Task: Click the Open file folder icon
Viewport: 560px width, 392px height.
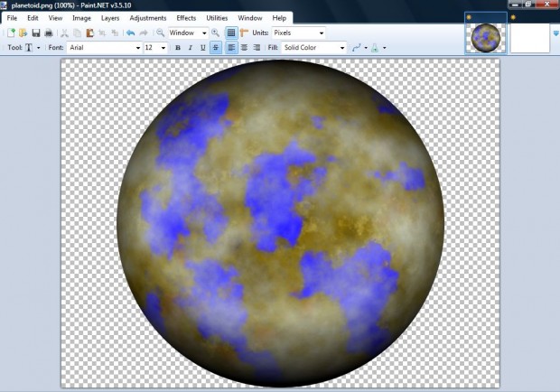Action: pos(23,33)
